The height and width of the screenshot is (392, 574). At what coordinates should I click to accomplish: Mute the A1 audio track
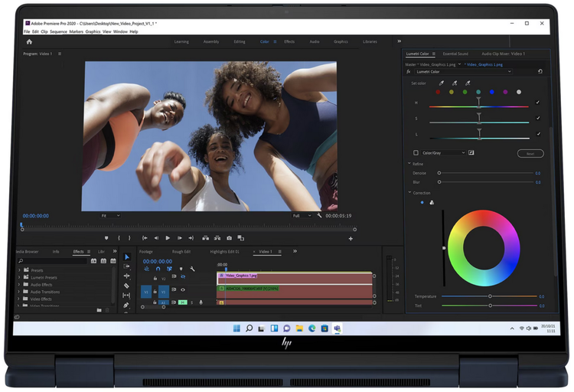click(x=182, y=302)
